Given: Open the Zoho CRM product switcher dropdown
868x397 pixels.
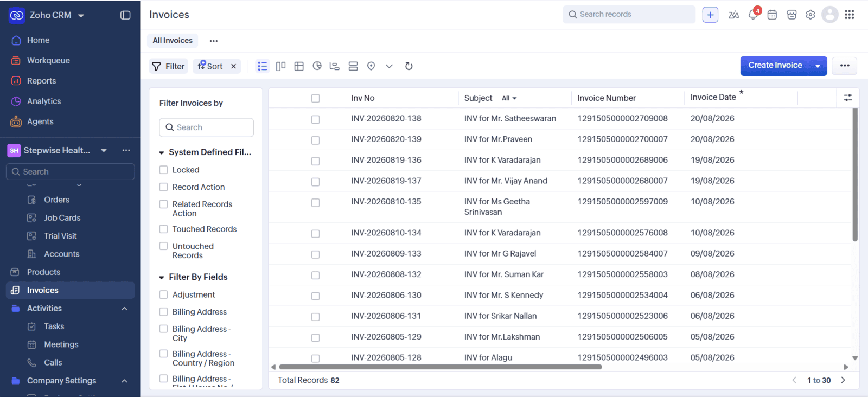Looking at the screenshot, I should 81,16.
